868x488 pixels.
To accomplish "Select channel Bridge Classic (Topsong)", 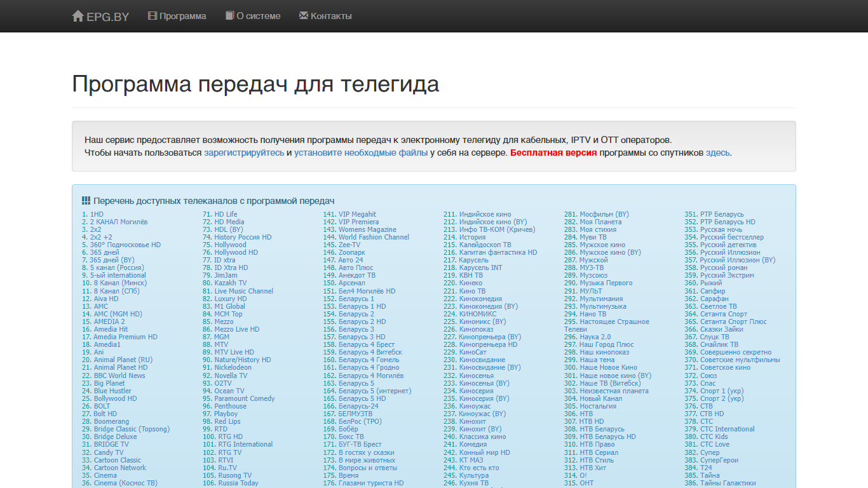I will point(132,429).
